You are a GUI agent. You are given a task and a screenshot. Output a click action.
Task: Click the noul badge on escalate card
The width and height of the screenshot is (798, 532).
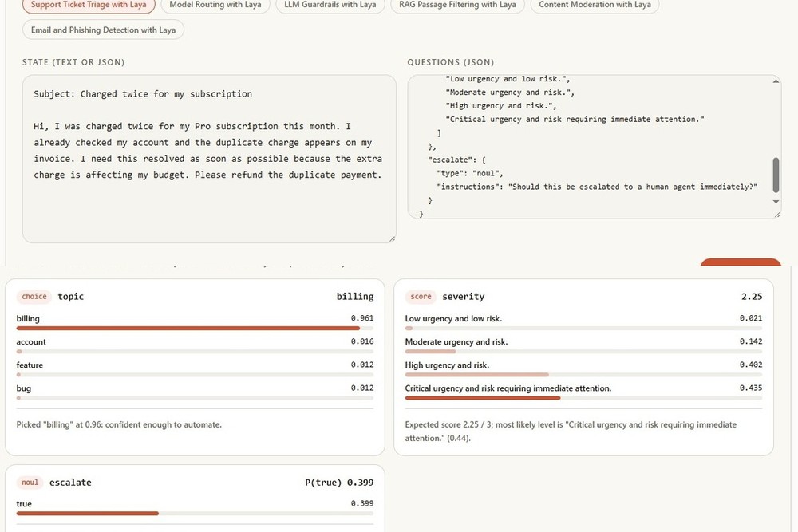pos(30,483)
